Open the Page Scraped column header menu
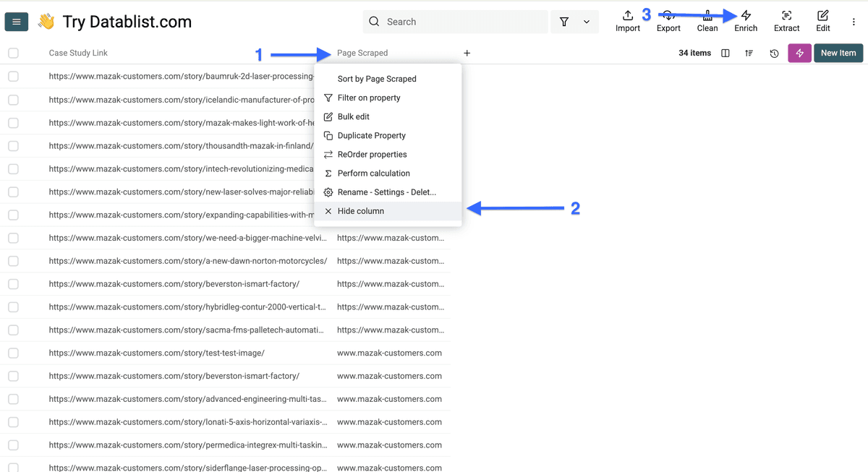 coord(362,53)
